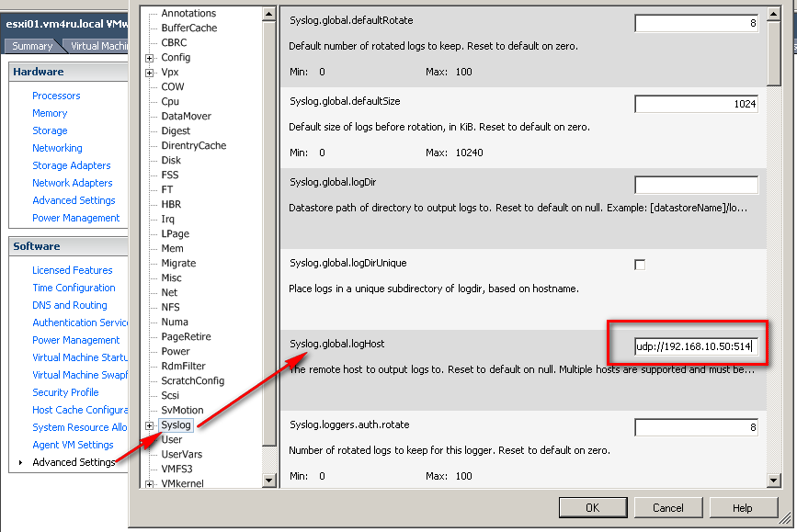Select Numa in the settings tree
Screen dimensions: 797x532
pyautogui.click(x=175, y=323)
